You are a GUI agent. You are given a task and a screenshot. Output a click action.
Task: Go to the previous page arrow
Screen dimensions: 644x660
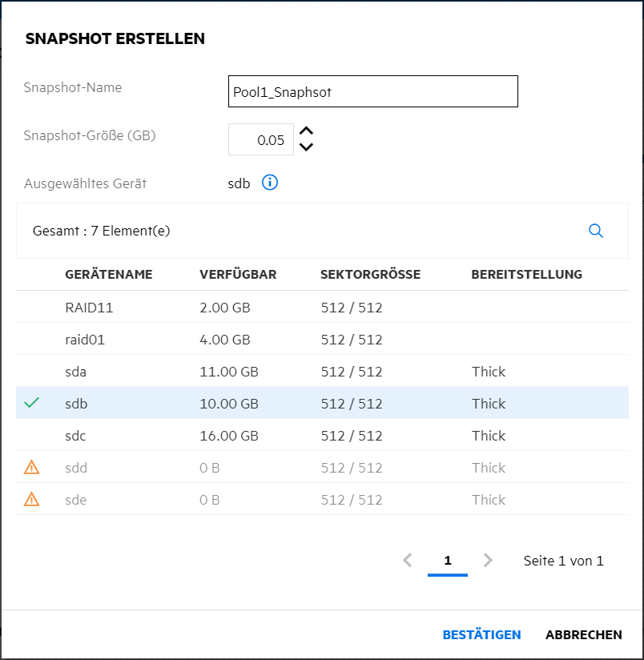click(x=408, y=561)
